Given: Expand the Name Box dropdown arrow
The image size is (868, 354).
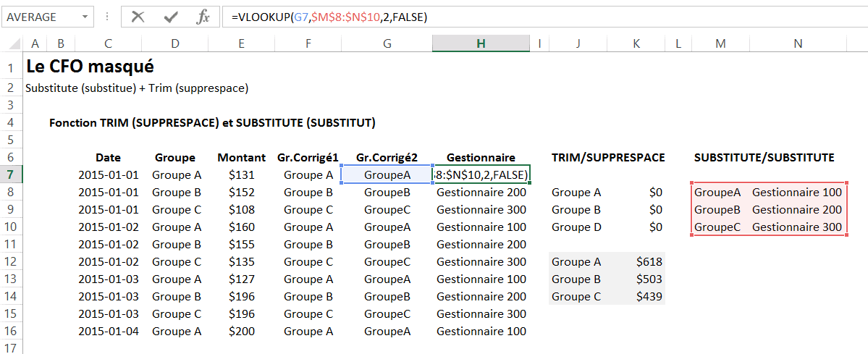Looking at the screenshot, I should coord(85,17).
